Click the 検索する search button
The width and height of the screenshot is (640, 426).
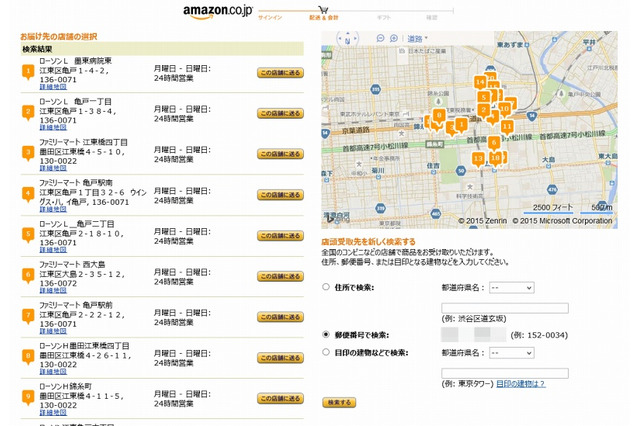(339, 403)
